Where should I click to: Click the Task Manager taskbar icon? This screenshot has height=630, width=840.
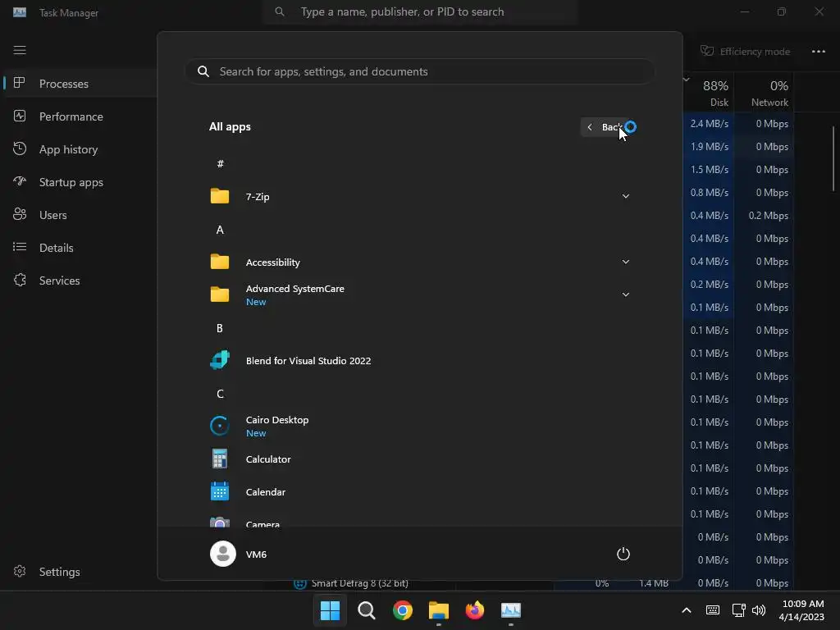click(x=511, y=610)
